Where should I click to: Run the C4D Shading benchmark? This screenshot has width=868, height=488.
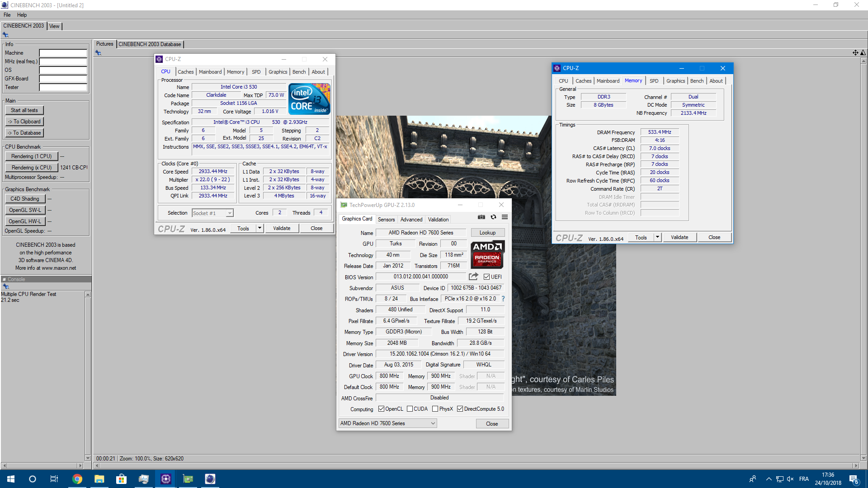pyautogui.click(x=25, y=199)
